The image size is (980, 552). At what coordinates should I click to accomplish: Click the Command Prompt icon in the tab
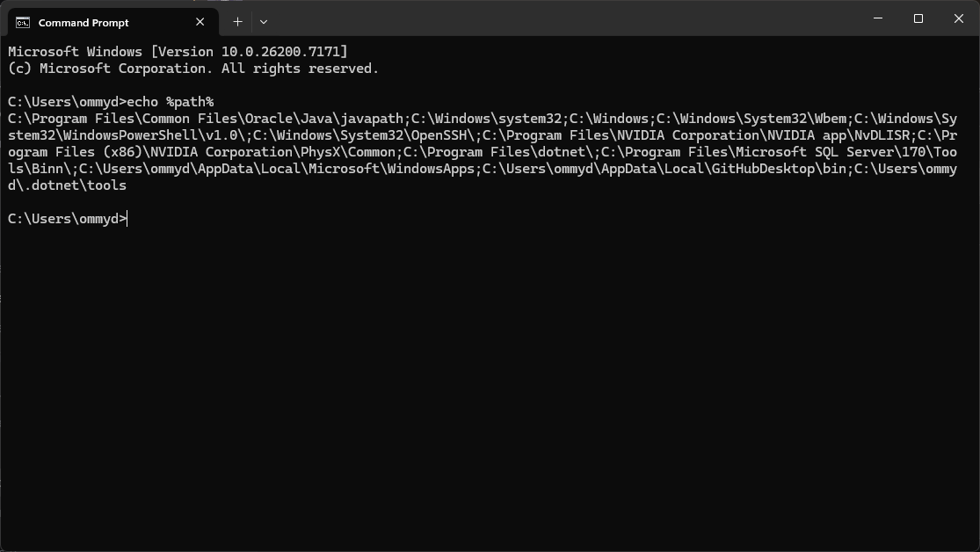(x=23, y=23)
